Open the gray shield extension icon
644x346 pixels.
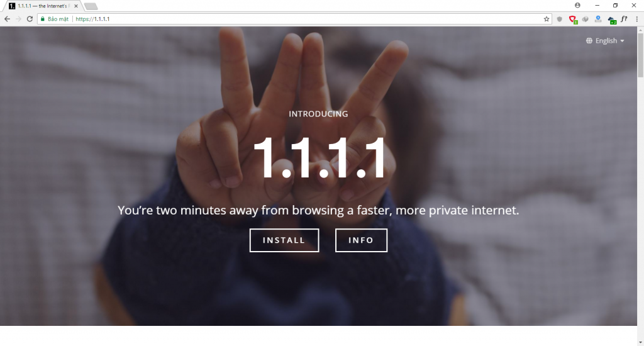coord(559,19)
